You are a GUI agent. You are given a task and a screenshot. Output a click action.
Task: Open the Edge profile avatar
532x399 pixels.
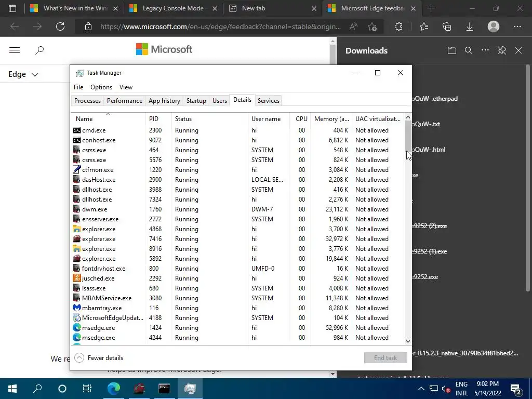coord(494,26)
